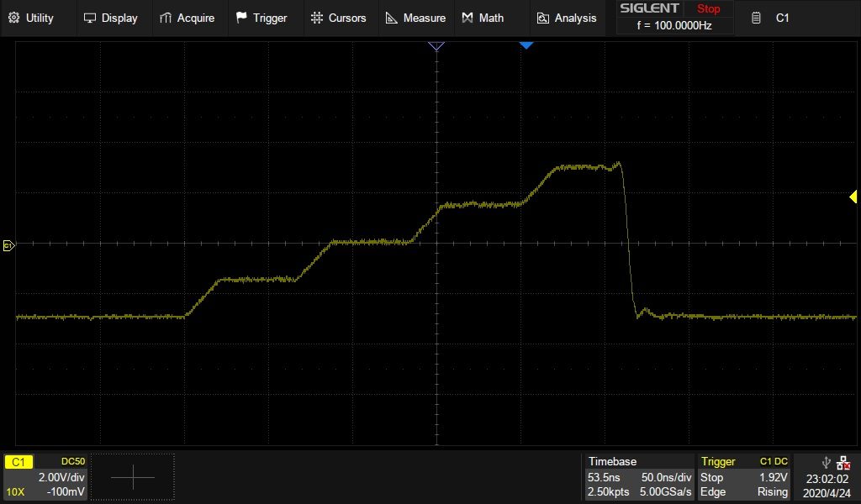Click the plus box to add a channel
861x504 pixels.
133,477
